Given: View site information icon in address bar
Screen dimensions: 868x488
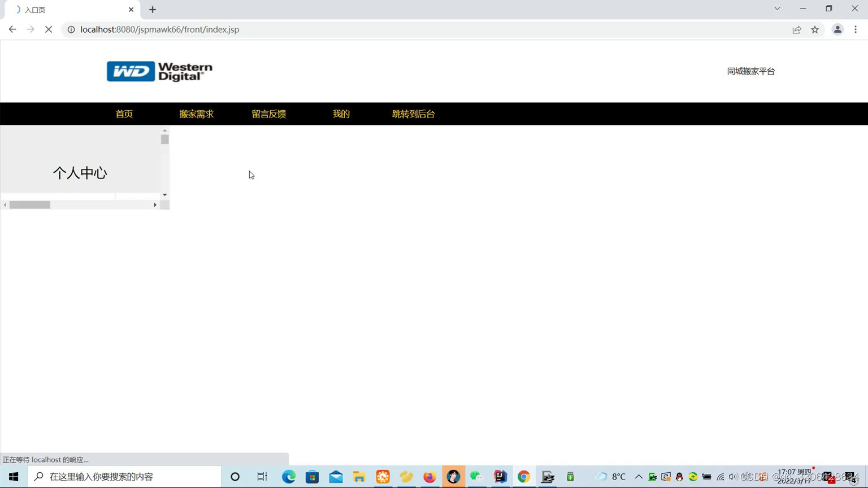Looking at the screenshot, I should coord(71,29).
